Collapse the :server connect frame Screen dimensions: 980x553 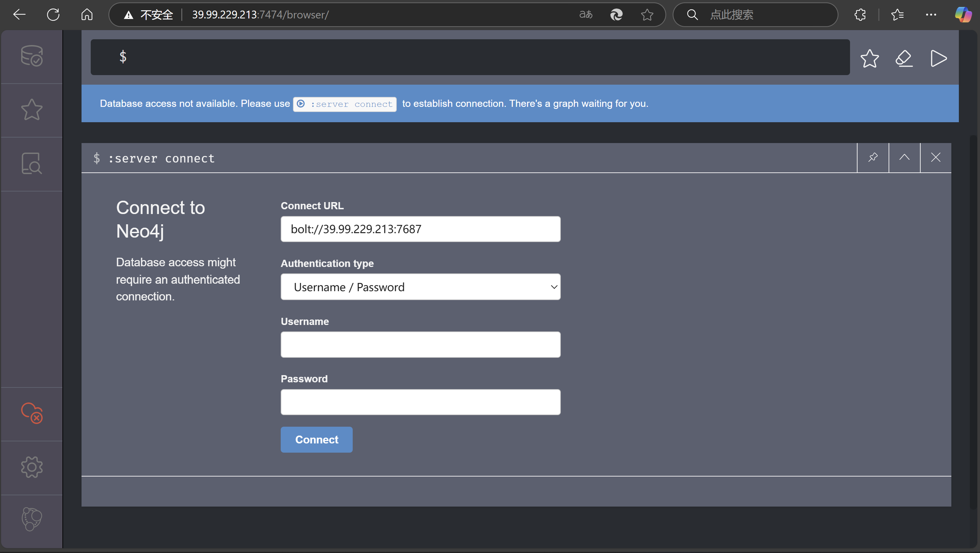pos(904,158)
